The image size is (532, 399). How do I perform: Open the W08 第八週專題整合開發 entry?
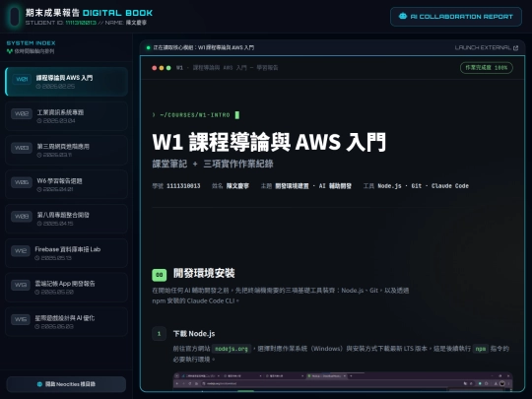click(66, 219)
